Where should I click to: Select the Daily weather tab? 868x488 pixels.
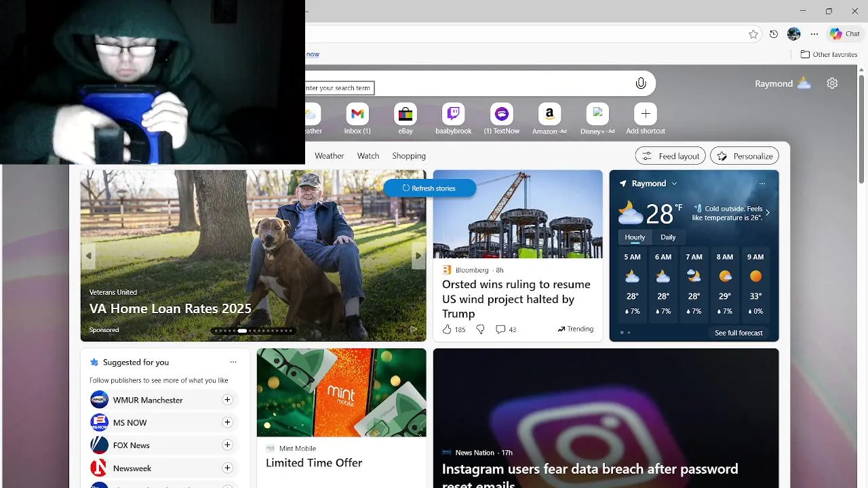[668, 237]
